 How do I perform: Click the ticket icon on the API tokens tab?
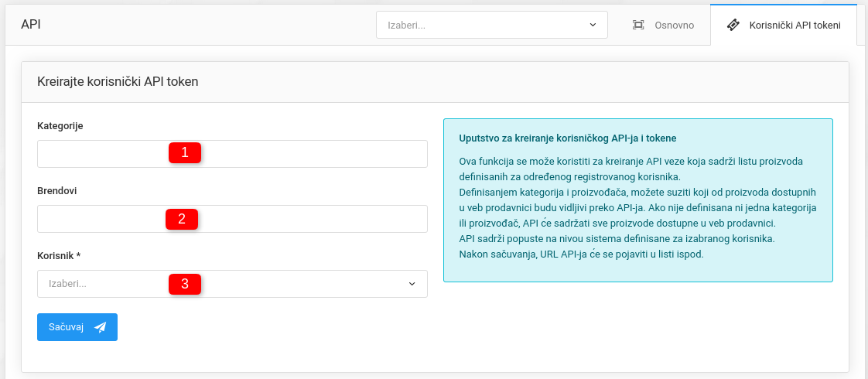coord(733,25)
